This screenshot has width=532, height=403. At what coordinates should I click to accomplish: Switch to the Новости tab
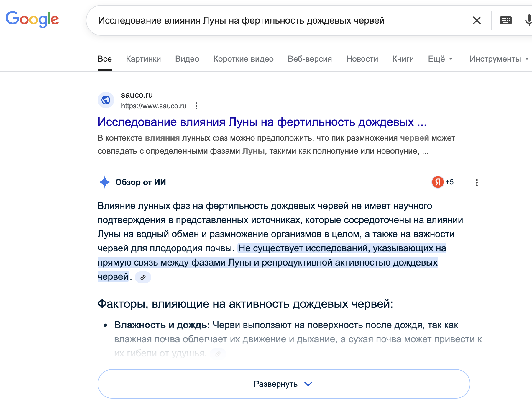pyautogui.click(x=362, y=59)
